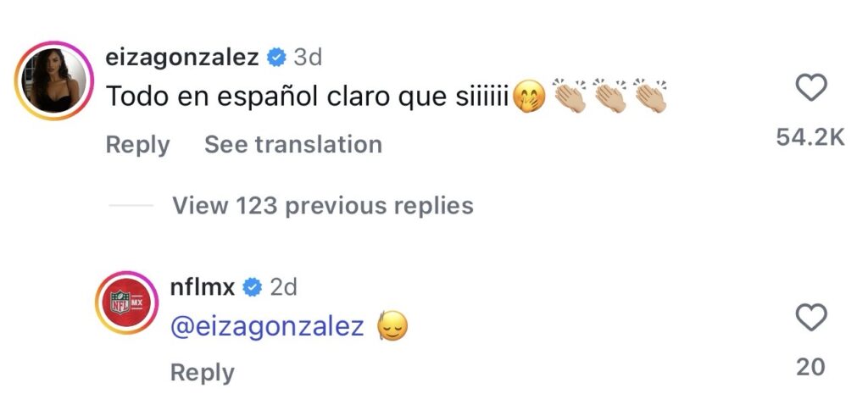Open the nflmx profile picture
This screenshot has width=868, height=394.
click(x=127, y=302)
